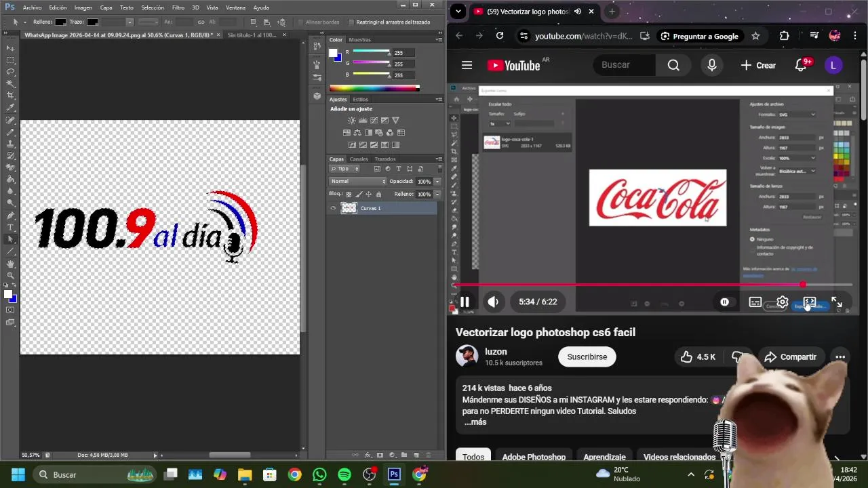Select the Zoom tool in Photoshop toolbar
The height and width of the screenshot is (488, 868).
pyautogui.click(x=9, y=275)
